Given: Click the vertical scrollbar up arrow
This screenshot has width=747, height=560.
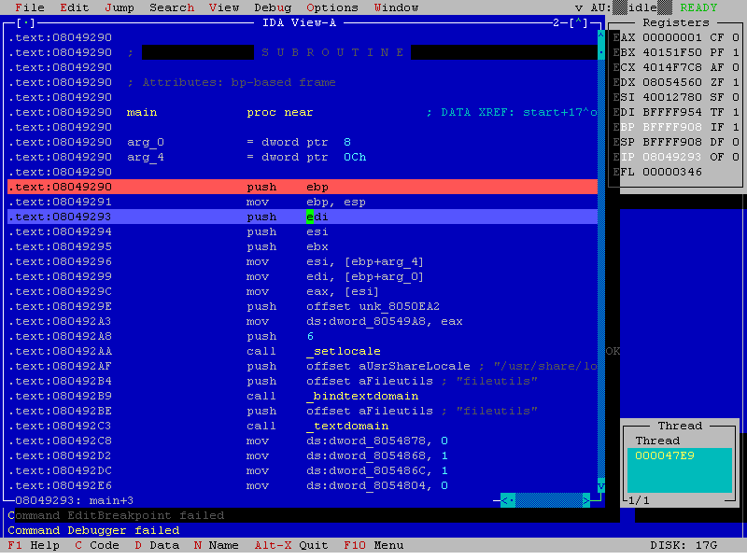Looking at the screenshot, I should [x=601, y=37].
